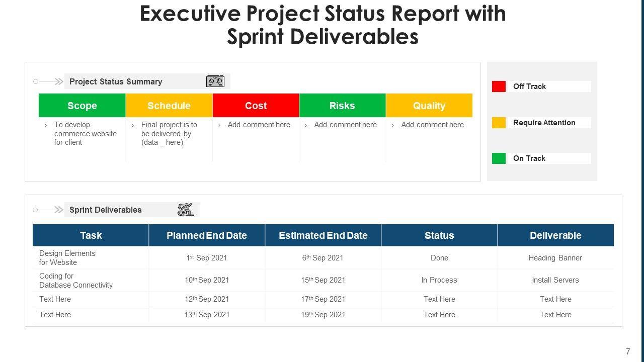Click the green Risks status header
Image resolution: width=644 pixels, height=362 pixels.
click(342, 106)
